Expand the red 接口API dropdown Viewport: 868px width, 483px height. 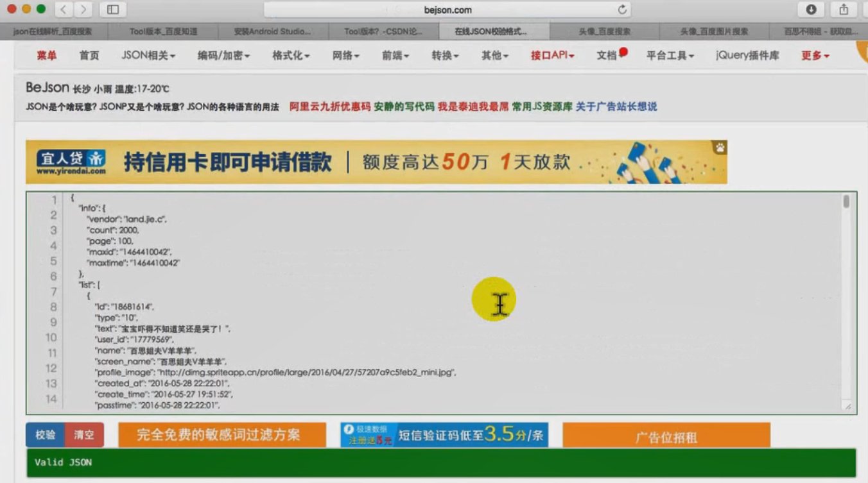pos(552,56)
